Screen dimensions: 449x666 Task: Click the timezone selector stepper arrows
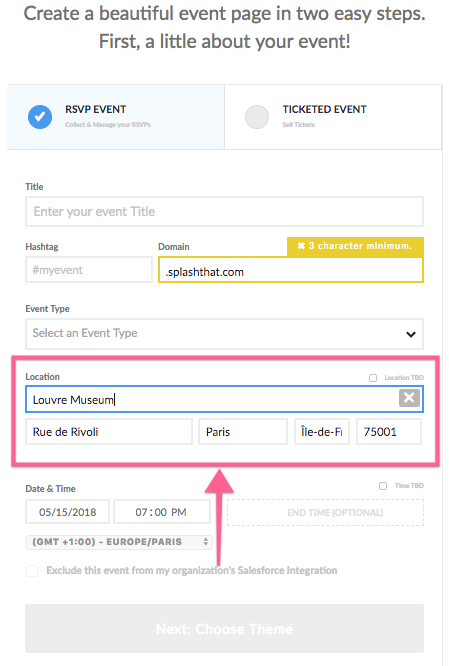coord(206,542)
